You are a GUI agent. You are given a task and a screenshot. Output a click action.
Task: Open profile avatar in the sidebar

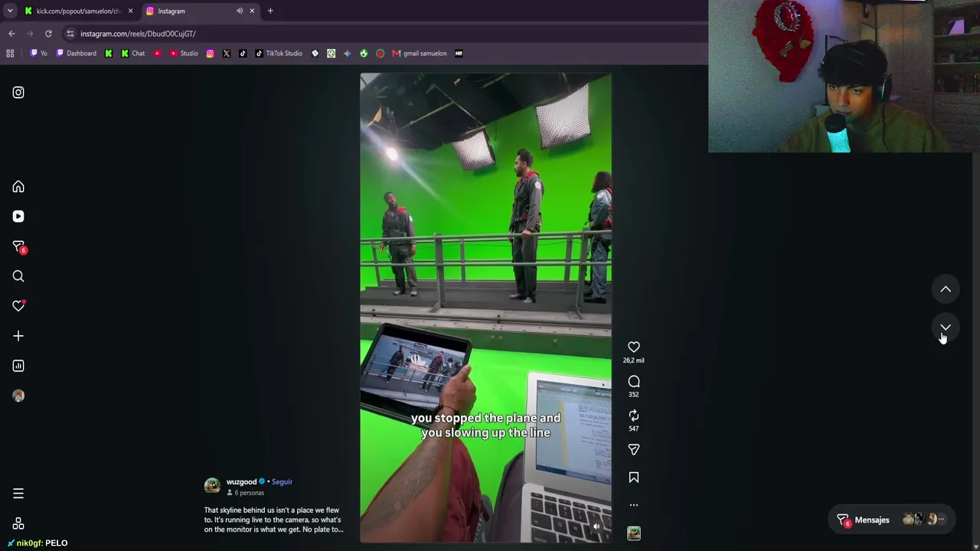(18, 396)
